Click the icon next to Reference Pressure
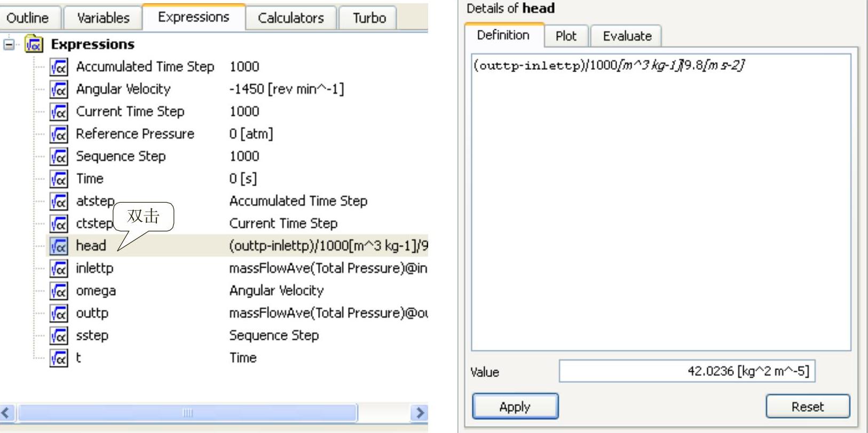868x433 pixels. (59, 134)
